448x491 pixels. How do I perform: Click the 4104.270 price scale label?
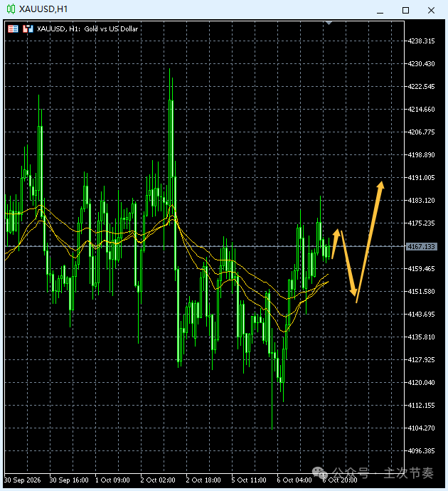421,428
